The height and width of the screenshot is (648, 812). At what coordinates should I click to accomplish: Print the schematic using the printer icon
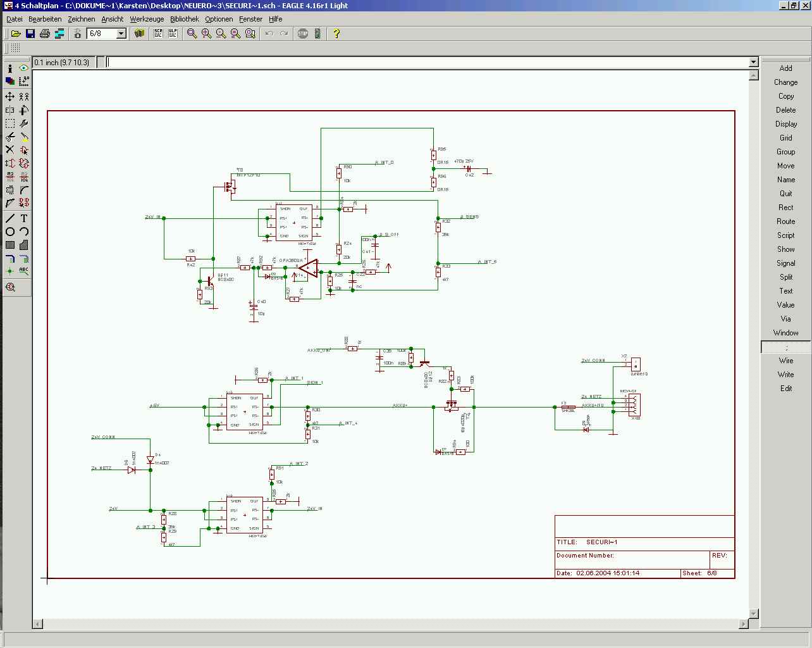pos(45,34)
